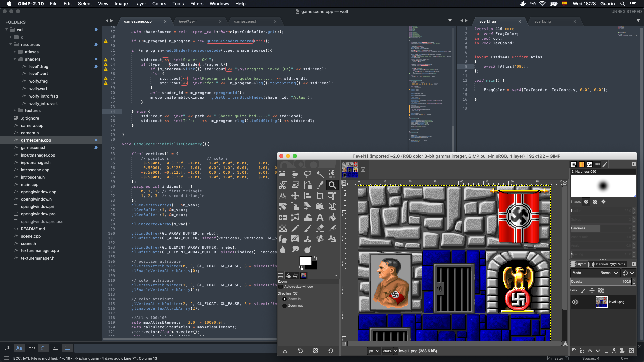Open the Filters menu
This screenshot has height=362, width=644.
pos(197,4)
